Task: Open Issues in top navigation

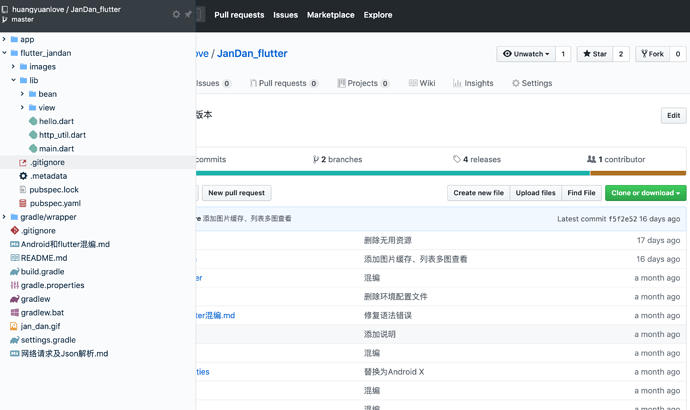Action: point(286,15)
